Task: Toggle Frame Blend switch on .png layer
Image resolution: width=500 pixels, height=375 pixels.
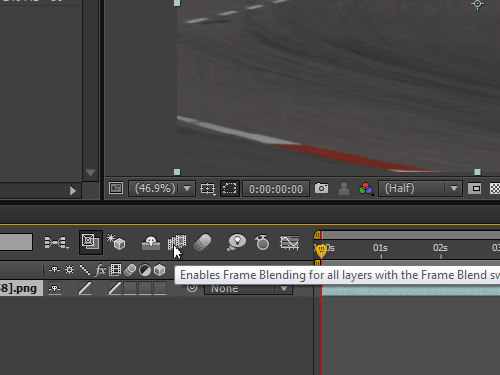Action: click(115, 288)
